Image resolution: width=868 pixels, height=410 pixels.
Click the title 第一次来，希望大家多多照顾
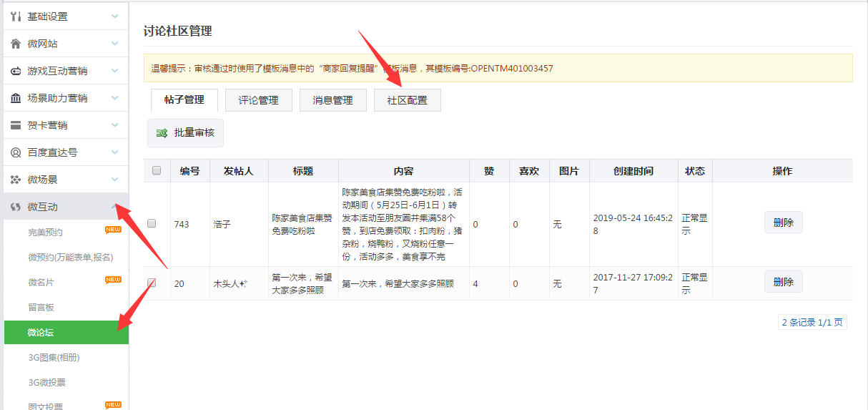coord(302,283)
